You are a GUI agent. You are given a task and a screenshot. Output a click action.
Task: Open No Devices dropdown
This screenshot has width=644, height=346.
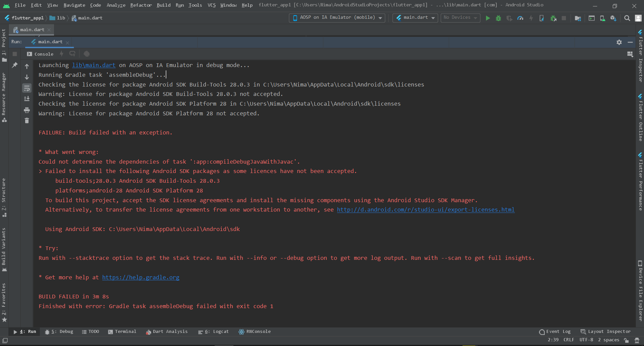pos(460,18)
